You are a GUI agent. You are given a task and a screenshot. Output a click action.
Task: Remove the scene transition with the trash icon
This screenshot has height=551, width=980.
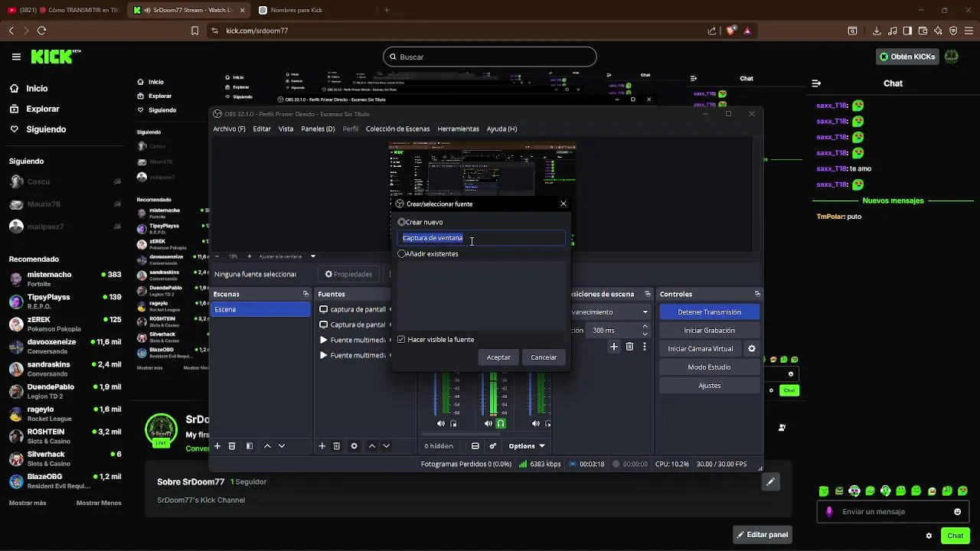click(x=629, y=347)
